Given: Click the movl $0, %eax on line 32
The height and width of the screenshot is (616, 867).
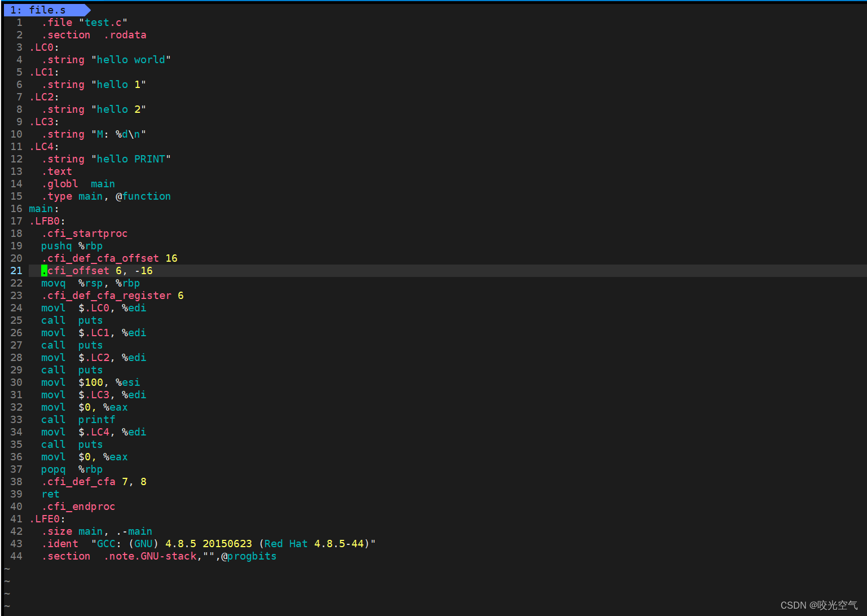Looking at the screenshot, I should 85,407.
